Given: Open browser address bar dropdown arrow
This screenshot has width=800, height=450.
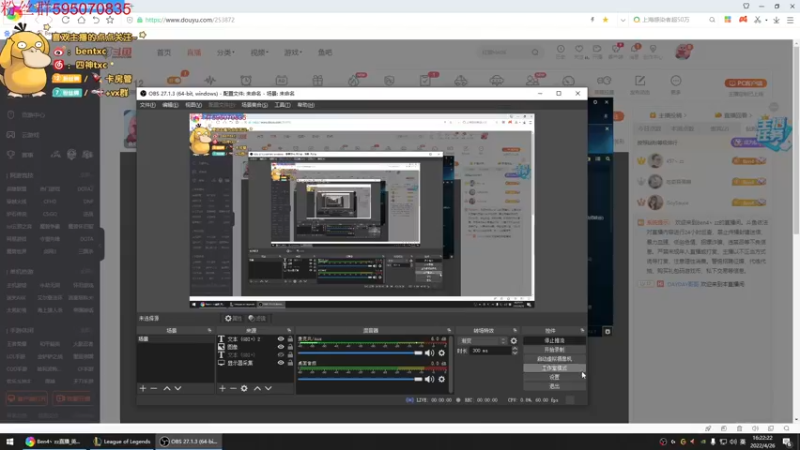Looking at the screenshot, I should pyautogui.click(x=622, y=20).
